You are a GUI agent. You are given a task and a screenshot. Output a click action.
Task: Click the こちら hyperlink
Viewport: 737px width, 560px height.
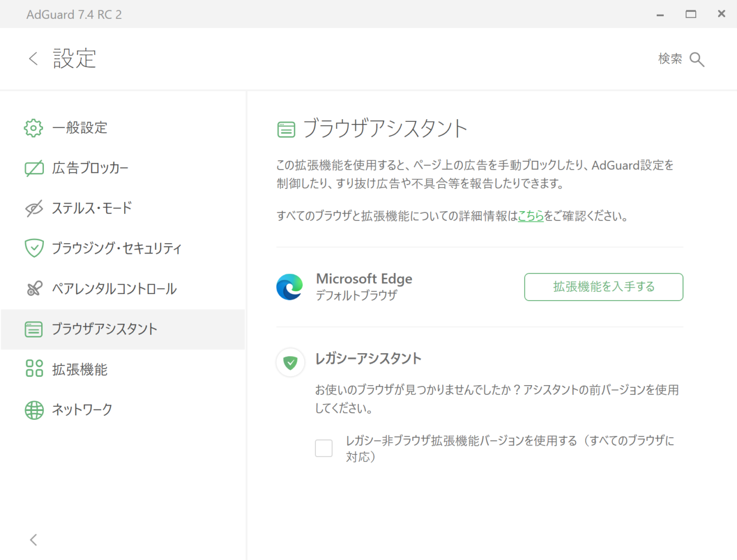(x=531, y=216)
